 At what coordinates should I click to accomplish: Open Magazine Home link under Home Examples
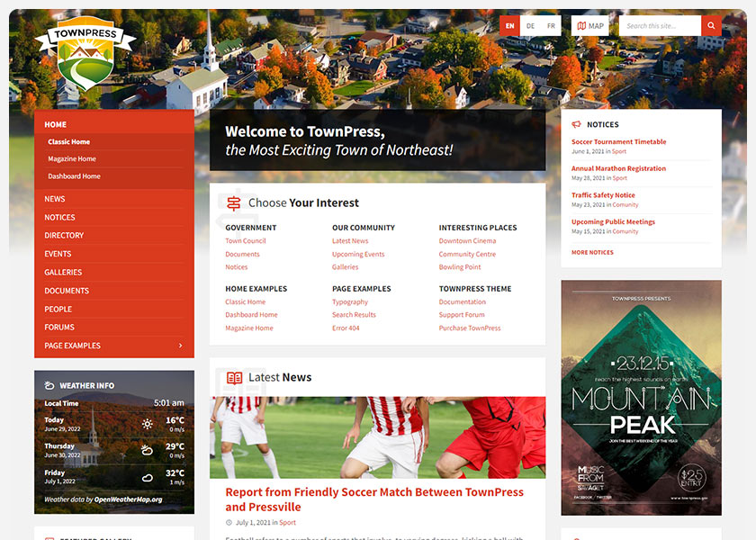(248, 328)
